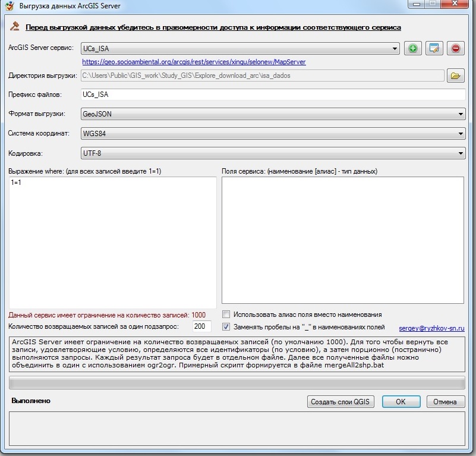Click inside the where expression text area
476x456 pixels.
click(113, 243)
